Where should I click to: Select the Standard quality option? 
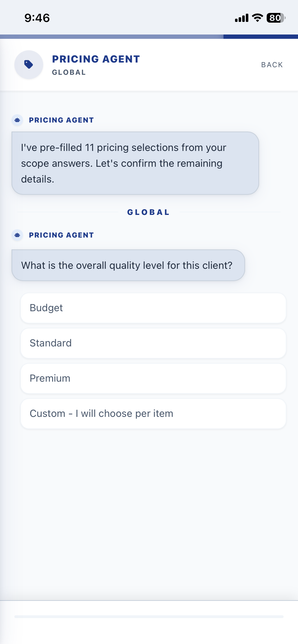pos(153,343)
